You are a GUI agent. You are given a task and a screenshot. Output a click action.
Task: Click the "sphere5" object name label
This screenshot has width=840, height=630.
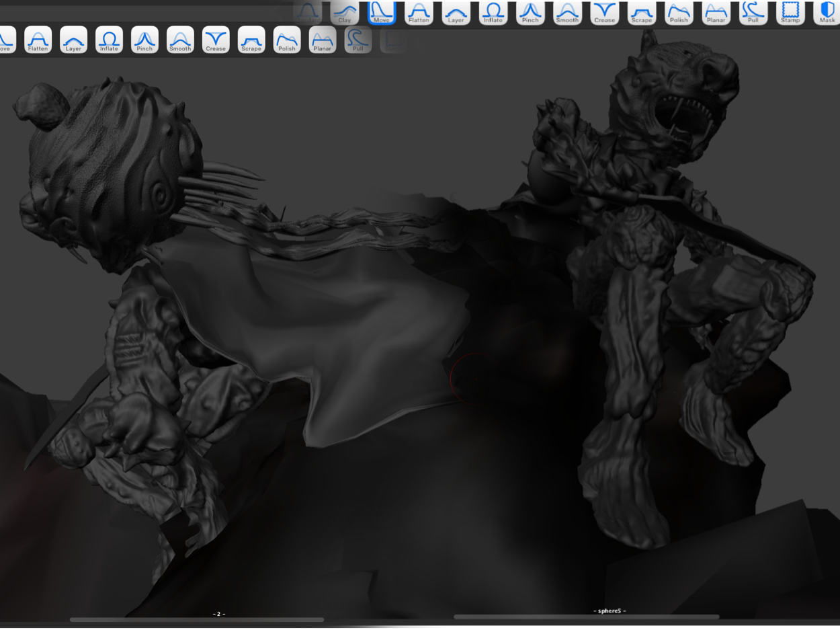[x=610, y=611]
